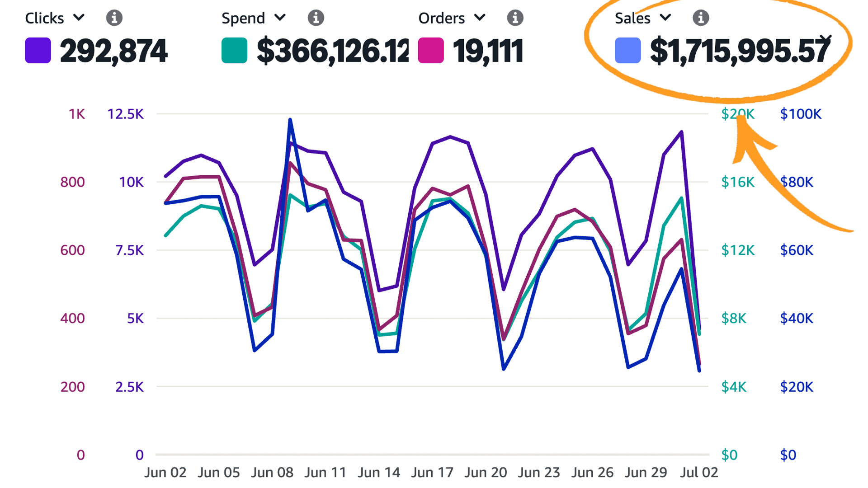
Task: Click the $100K axis label
Action: tap(800, 114)
